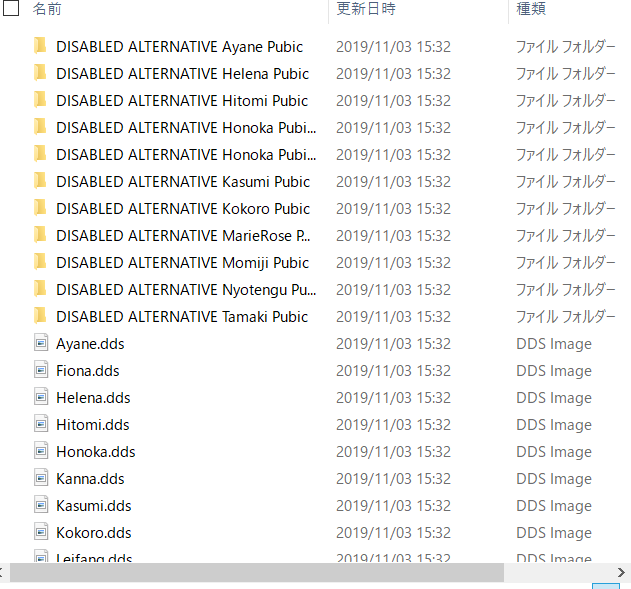The width and height of the screenshot is (631, 589).
Task: Select folder name DISABLED ALTERNATIVE MarieRose P...
Action: (x=184, y=235)
